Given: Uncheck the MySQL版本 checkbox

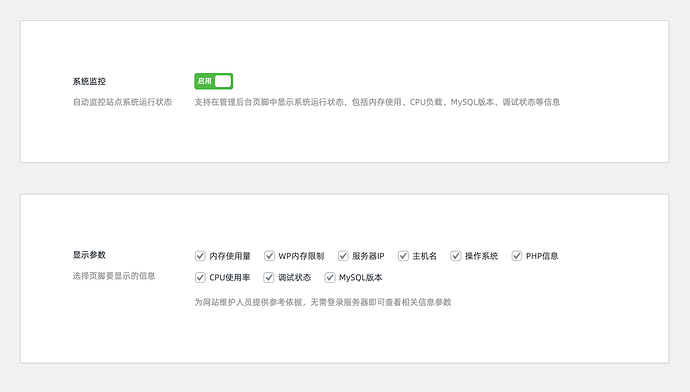Looking at the screenshot, I should pyautogui.click(x=330, y=277).
